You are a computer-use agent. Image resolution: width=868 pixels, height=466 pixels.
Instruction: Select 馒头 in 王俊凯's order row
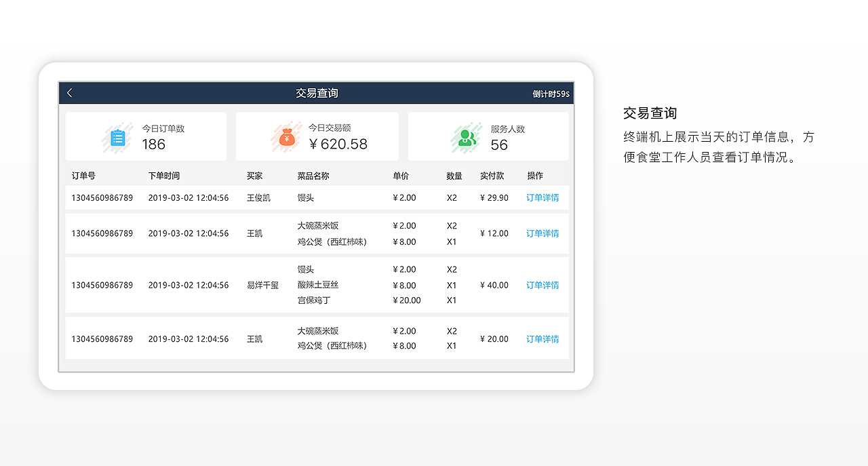coord(306,198)
